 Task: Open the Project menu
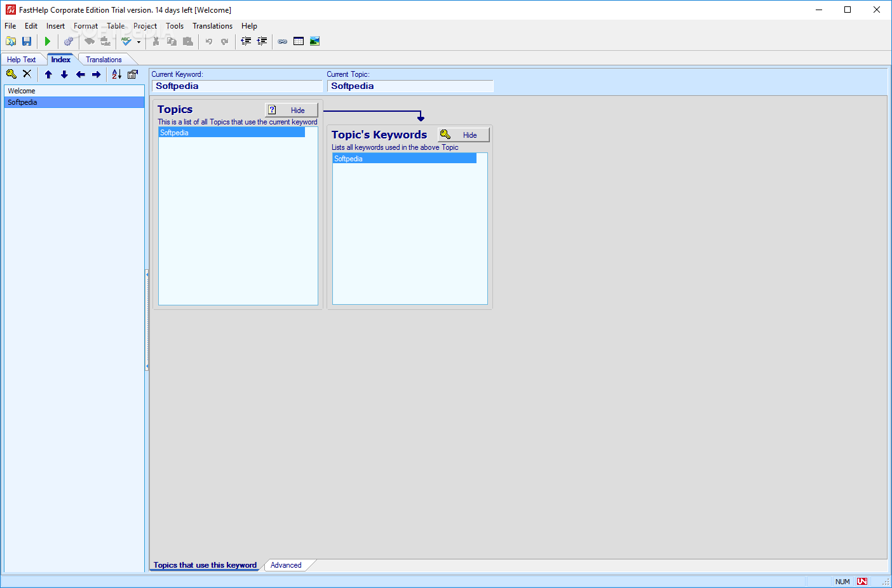[x=145, y=26]
